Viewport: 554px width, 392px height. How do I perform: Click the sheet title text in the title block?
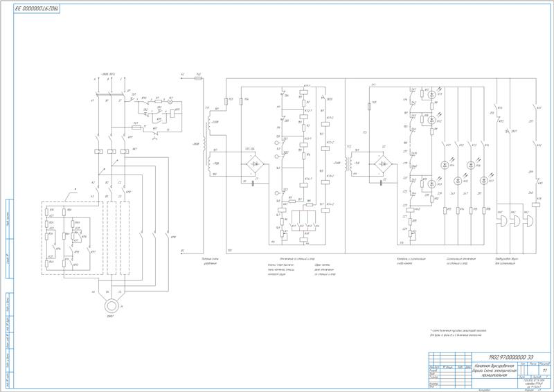pos(496,371)
